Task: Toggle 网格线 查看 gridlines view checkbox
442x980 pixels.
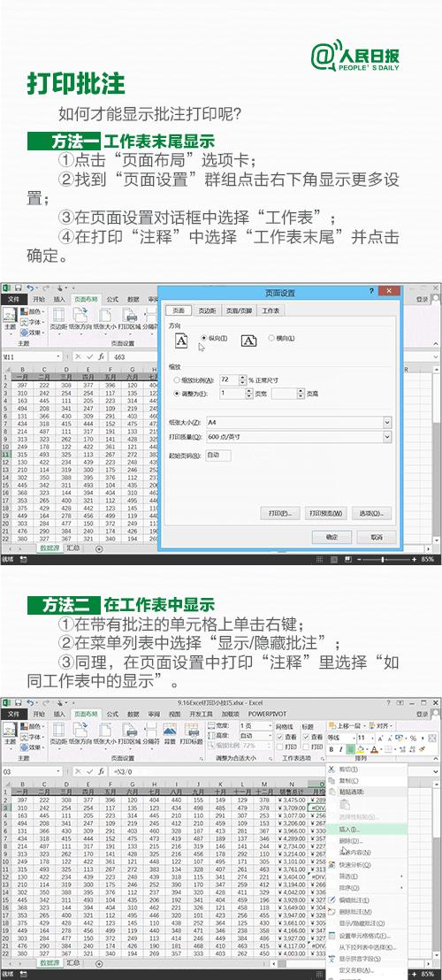Action: tap(279, 737)
